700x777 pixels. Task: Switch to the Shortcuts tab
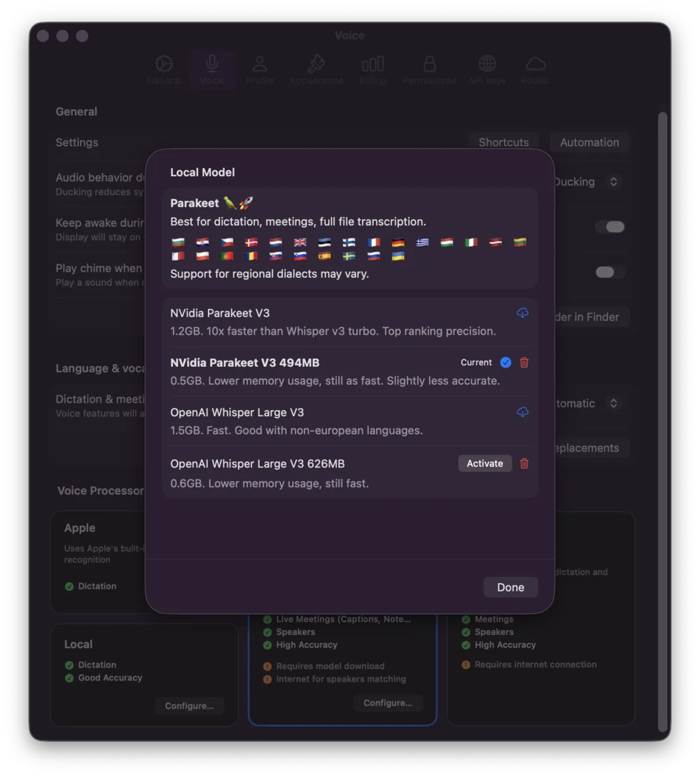click(x=503, y=142)
